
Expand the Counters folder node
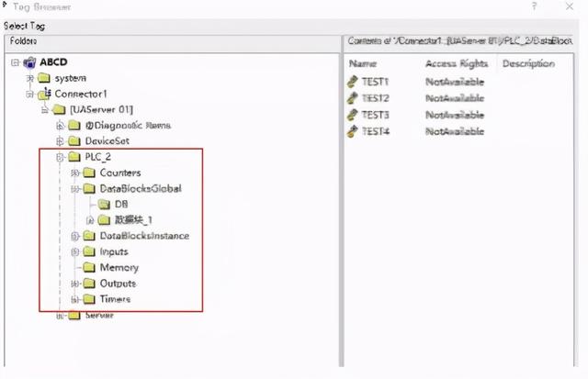click(75, 173)
